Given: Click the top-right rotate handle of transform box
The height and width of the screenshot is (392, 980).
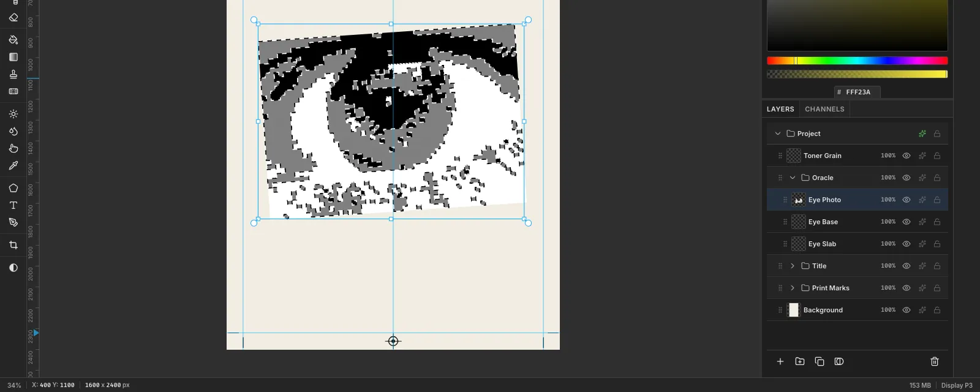Looking at the screenshot, I should click(528, 20).
